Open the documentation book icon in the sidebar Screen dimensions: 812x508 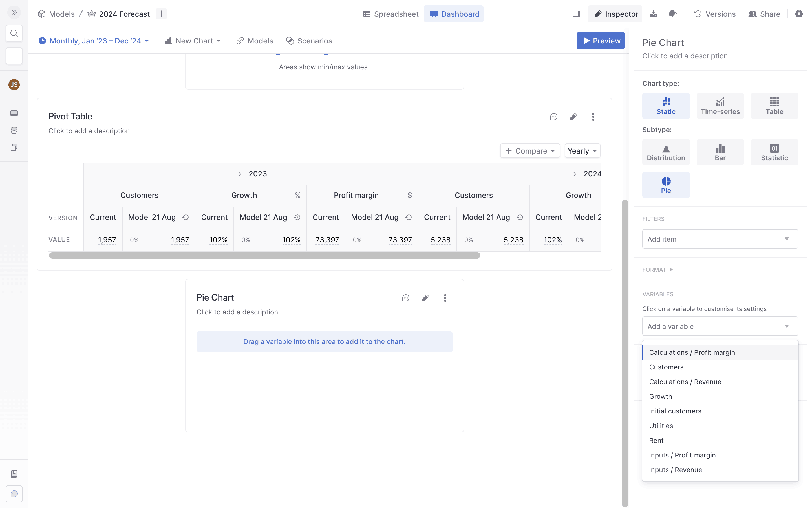click(x=14, y=474)
